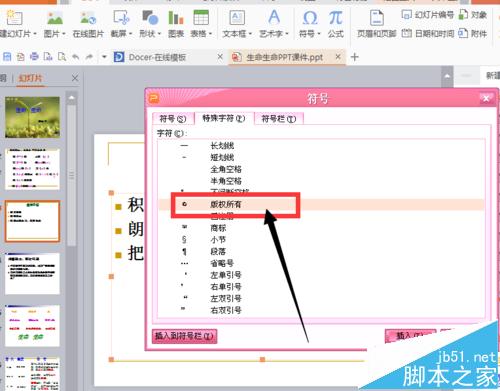Select 版权所有 copyright row
Image resolution: width=500 pixels, height=391 pixels.
tap(321, 204)
